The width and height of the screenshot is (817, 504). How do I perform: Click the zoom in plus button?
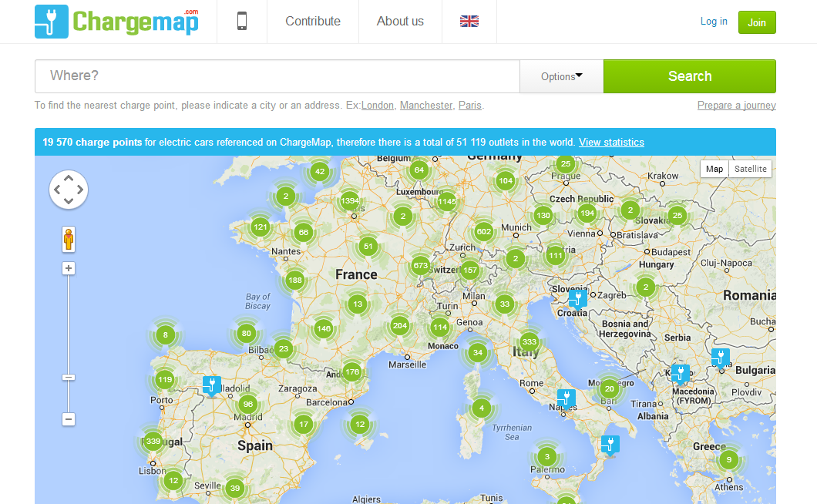(x=69, y=268)
